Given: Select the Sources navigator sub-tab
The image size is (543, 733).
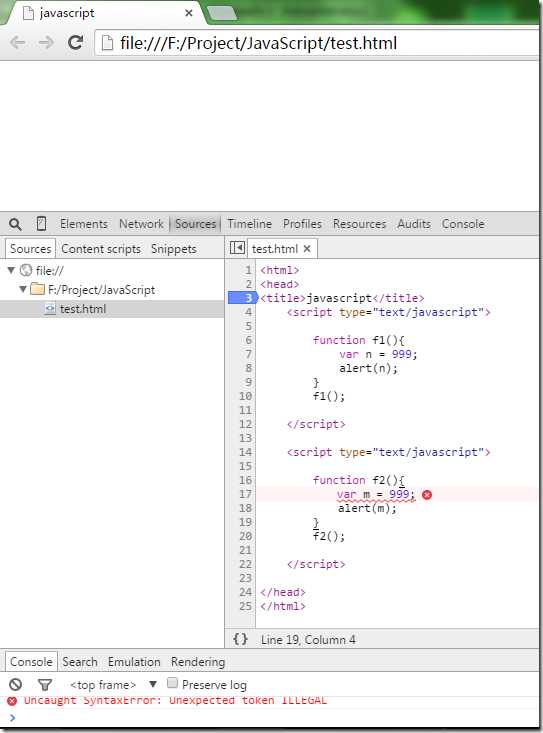Looking at the screenshot, I should 30,249.
